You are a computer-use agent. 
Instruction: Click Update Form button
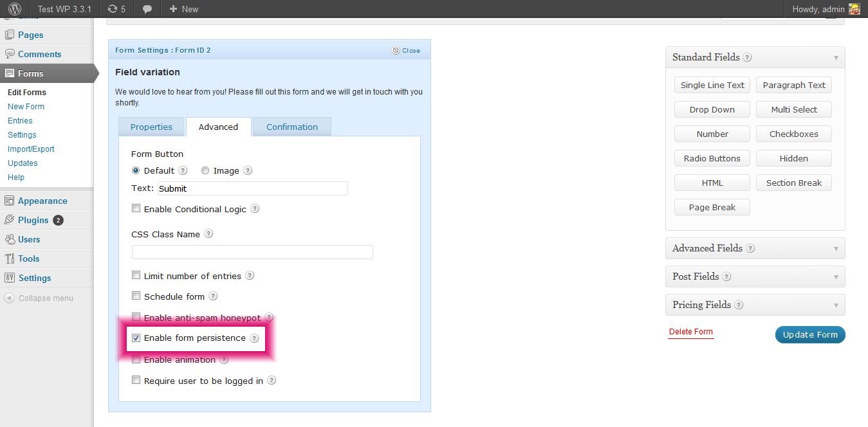click(x=810, y=334)
